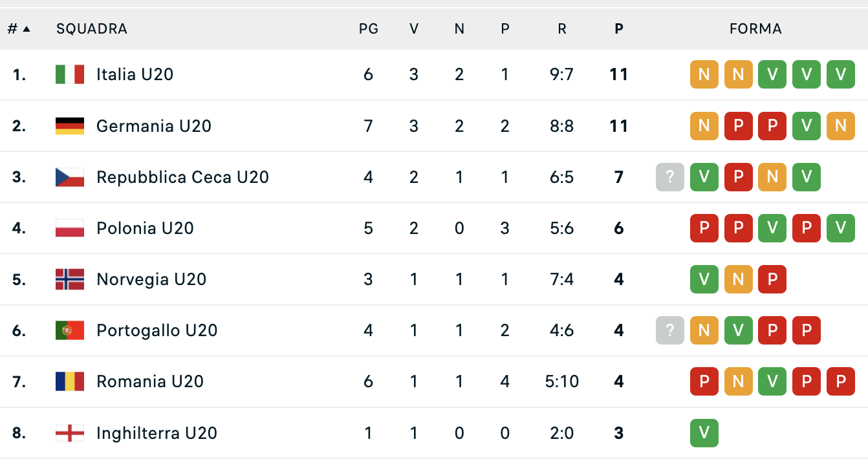Open the Inghilterra U20 team link

(157, 433)
